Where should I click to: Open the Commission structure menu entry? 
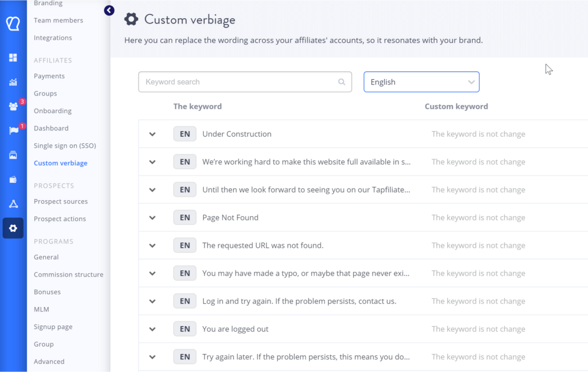pyautogui.click(x=68, y=274)
